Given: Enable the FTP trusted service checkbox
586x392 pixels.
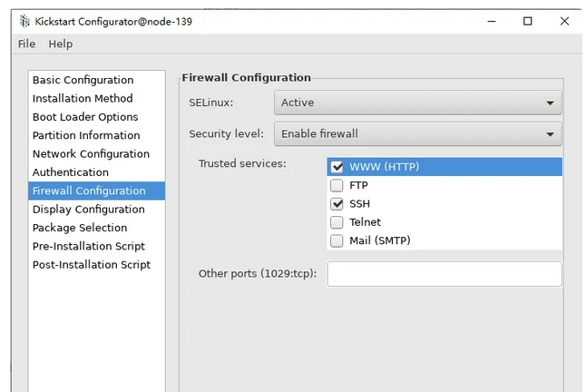Looking at the screenshot, I should coord(337,185).
